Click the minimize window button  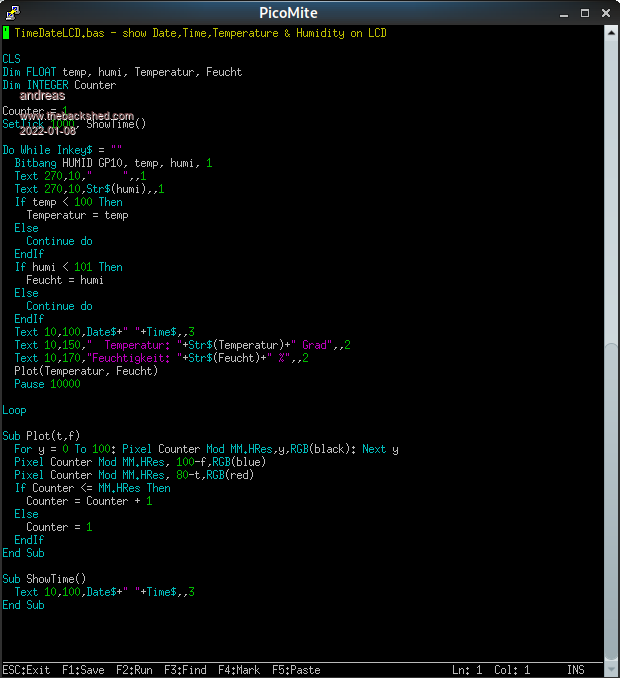(569, 11)
